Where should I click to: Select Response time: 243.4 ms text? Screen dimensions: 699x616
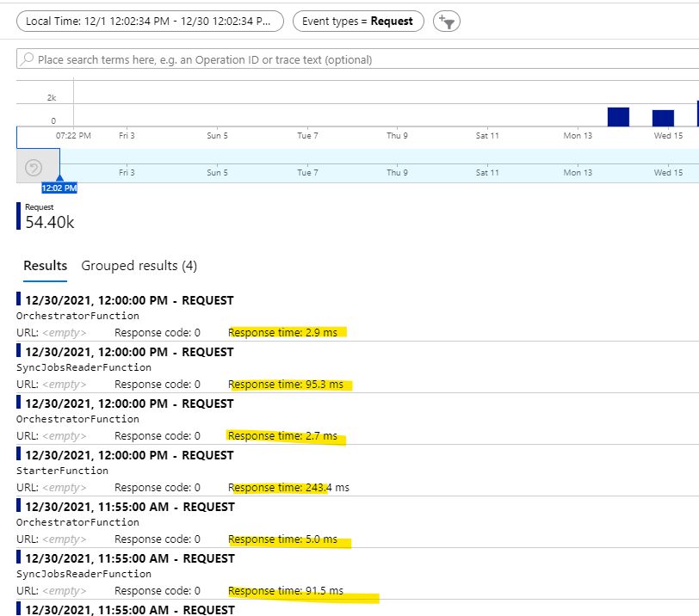pyautogui.click(x=289, y=488)
